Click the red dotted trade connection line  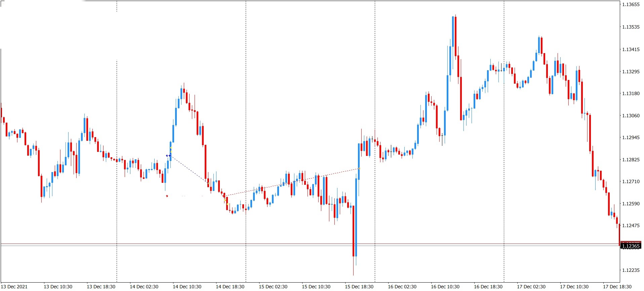[292, 181]
